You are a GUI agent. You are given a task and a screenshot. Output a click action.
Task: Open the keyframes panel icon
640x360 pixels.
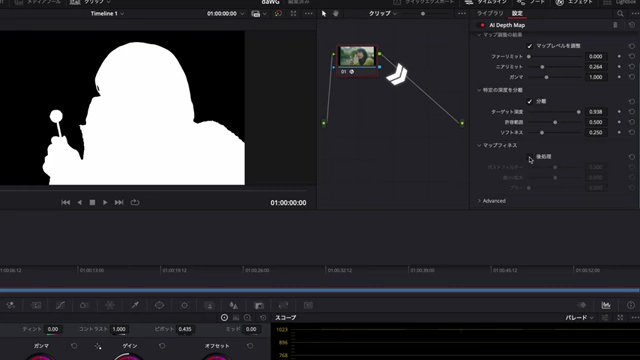coord(582,305)
